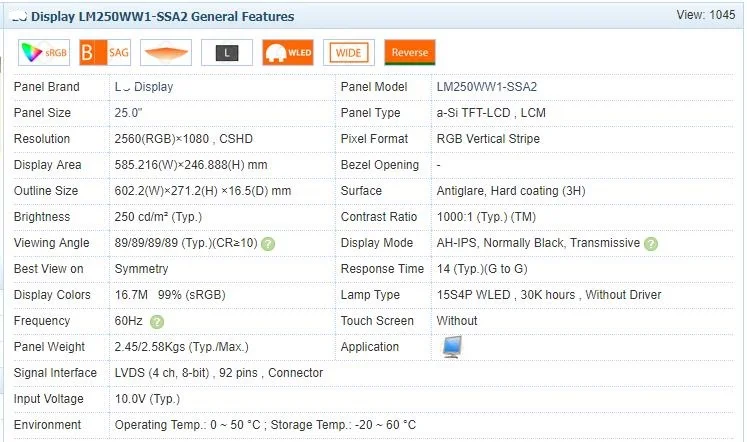This screenshot has width=747, height=442.
Task: Click the WIDE viewing angle badge
Action: (x=349, y=52)
